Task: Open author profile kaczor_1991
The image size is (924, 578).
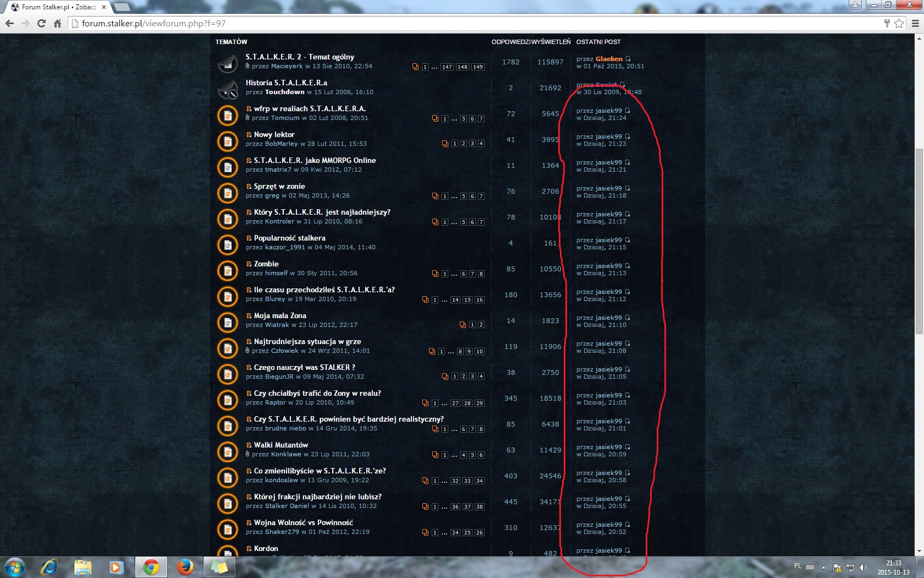Action: [x=285, y=247]
